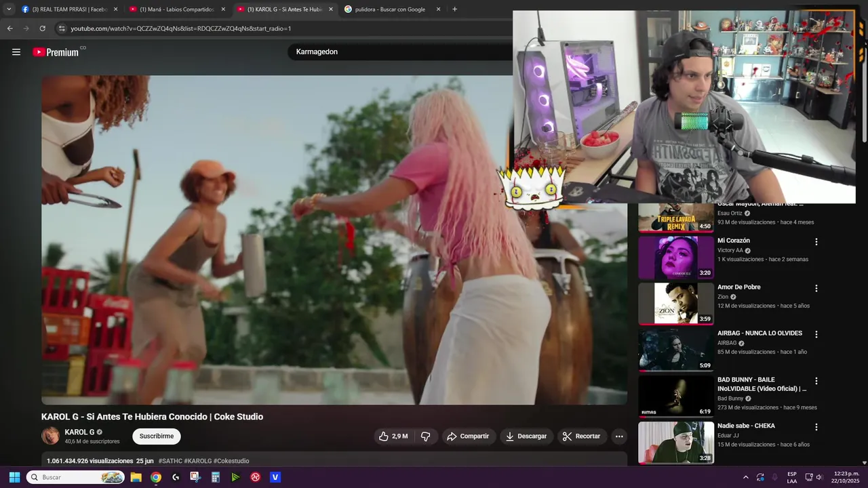Go to YouTube Premium home logo

click(56, 52)
